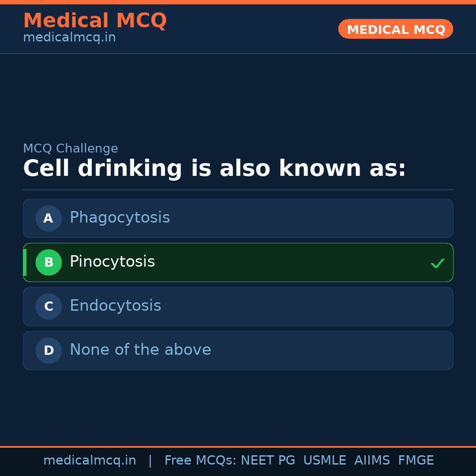Click the FMGE free MCQs link
Viewport: 476px width, 476px height.
(416, 460)
